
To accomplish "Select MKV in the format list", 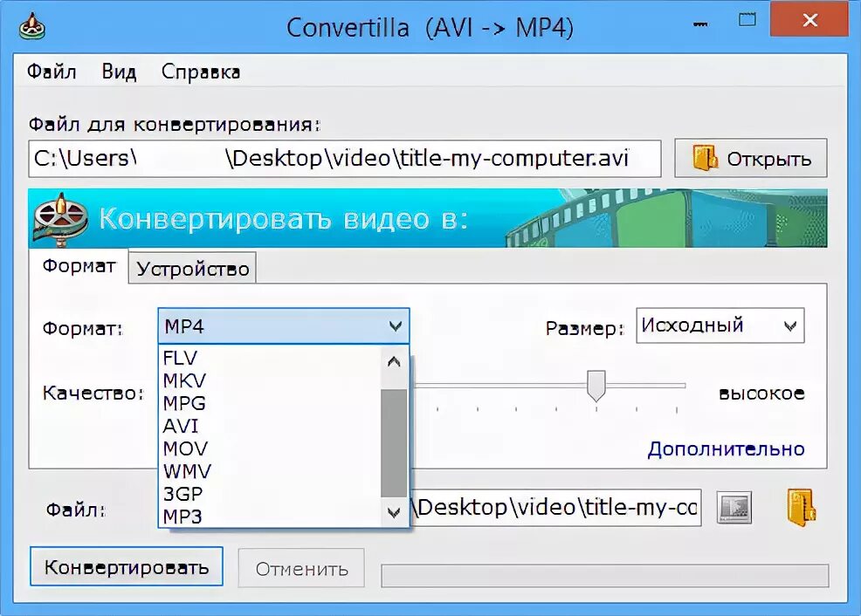I will tap(270, 380).
